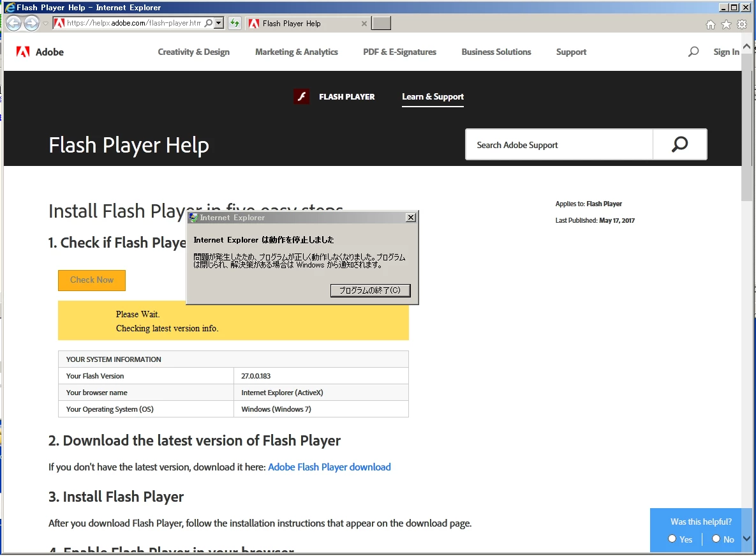
Task: Open Creativity & Design menu
Action: click(194, 52)
